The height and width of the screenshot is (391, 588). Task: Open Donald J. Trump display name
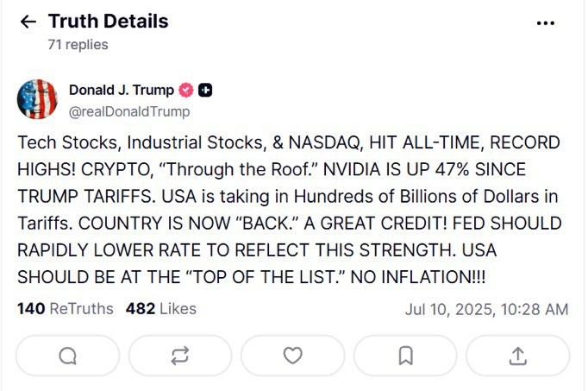pos(122,90)
